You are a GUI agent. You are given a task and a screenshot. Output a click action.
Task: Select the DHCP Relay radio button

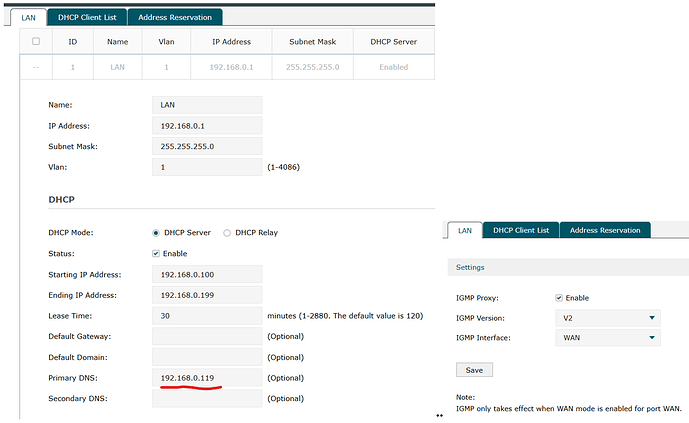pos(227,233)
